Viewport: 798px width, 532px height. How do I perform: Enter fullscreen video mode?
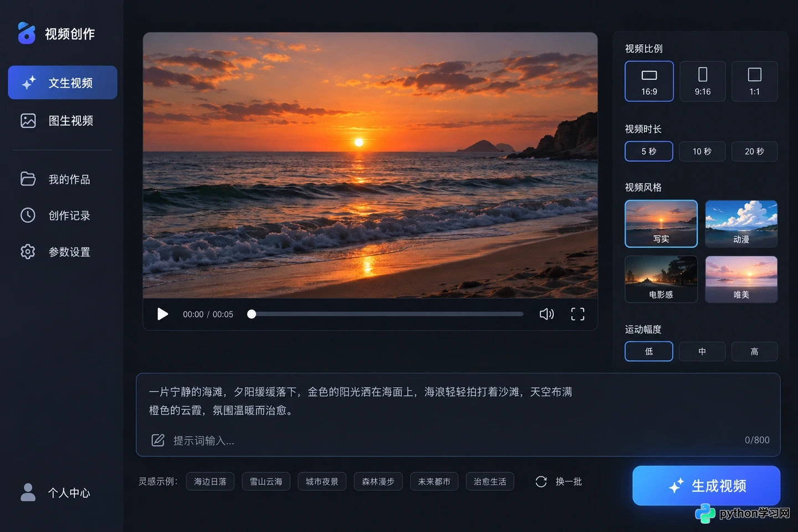(577, 314)
